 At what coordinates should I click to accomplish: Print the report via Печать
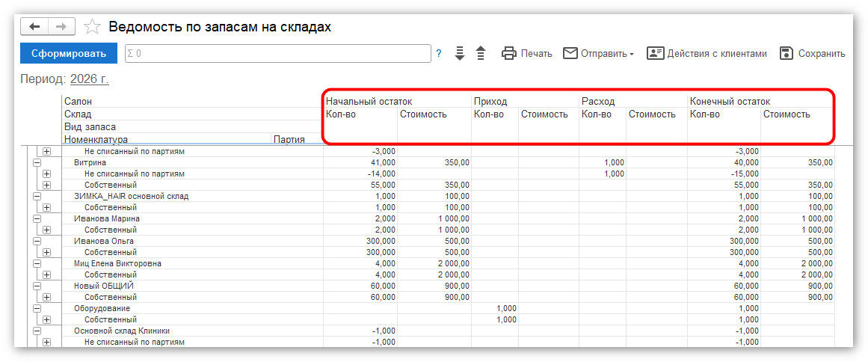(527, 54)
